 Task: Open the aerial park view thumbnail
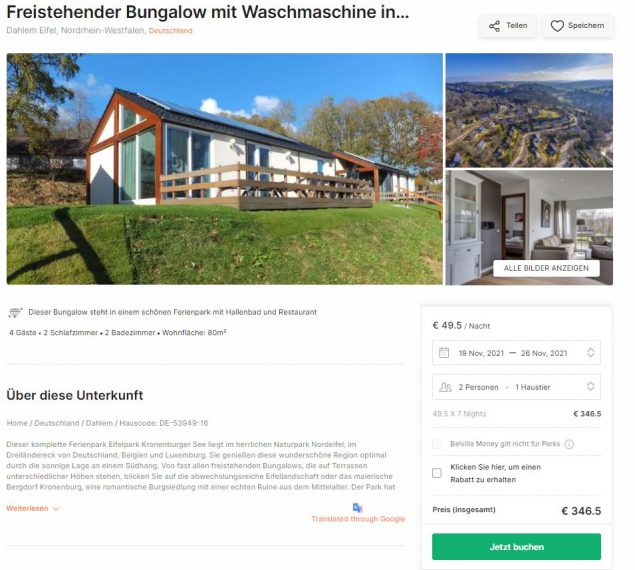[x=529, y=110]
